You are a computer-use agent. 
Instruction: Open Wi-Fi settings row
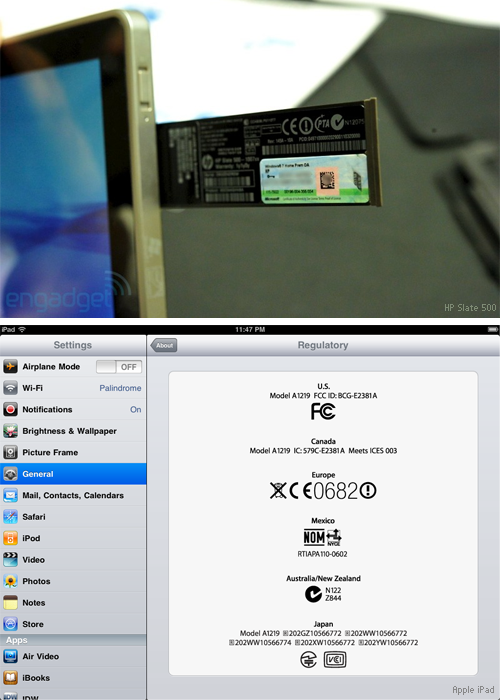point(73,388)
